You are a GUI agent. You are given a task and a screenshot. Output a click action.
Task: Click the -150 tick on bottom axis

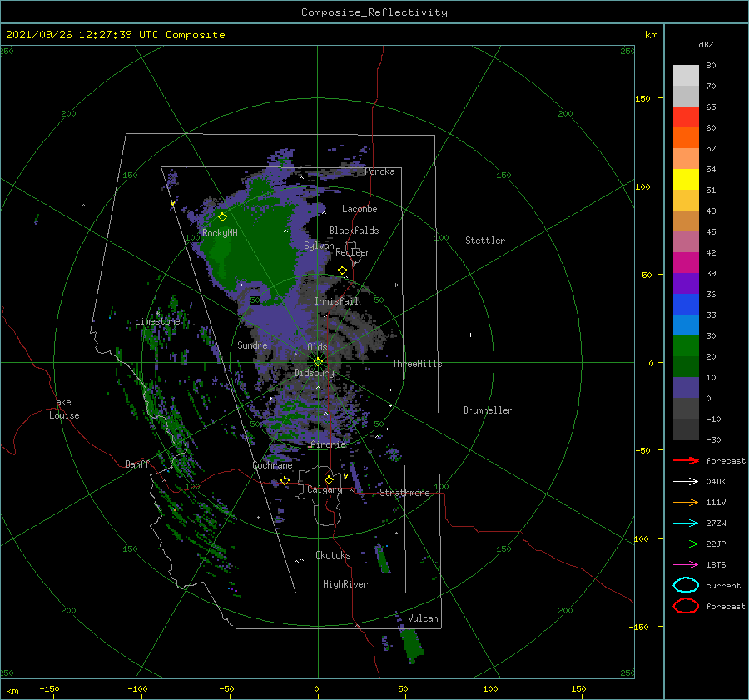click(49, 688)
